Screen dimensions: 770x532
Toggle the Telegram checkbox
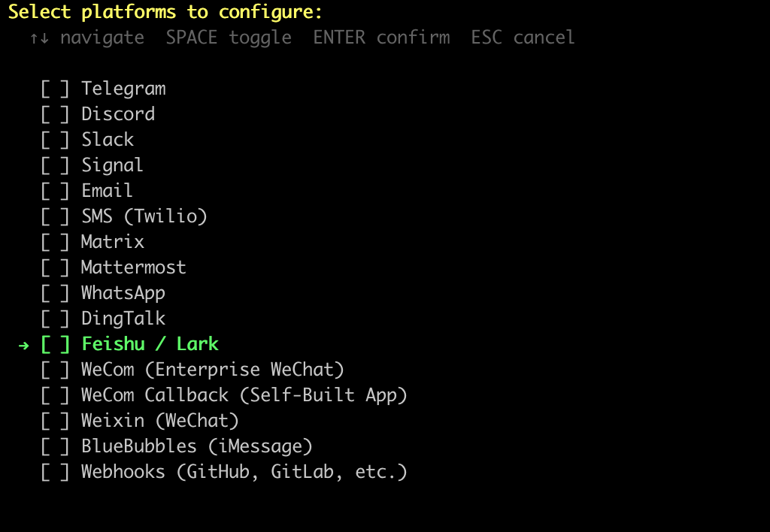point(55,89)
